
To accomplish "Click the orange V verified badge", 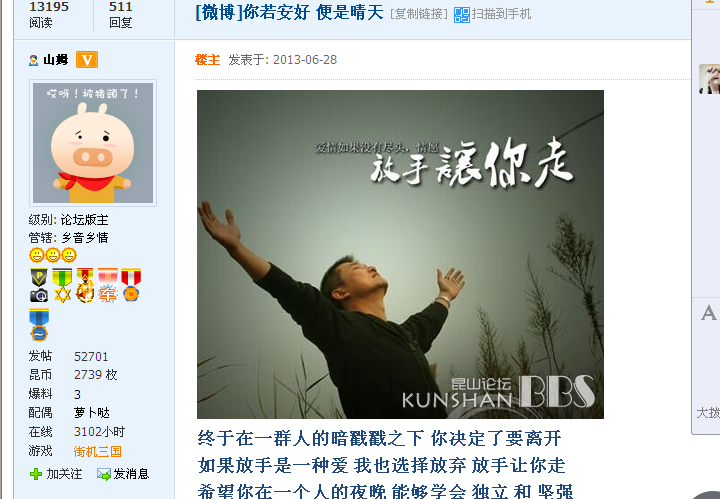I will tap(87, 60).
